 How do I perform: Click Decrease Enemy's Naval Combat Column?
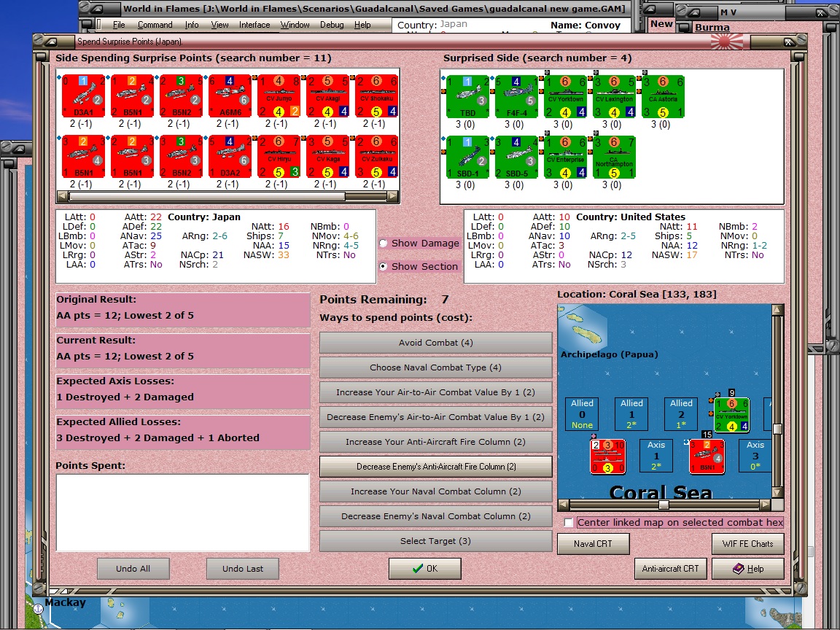(435, 516)
